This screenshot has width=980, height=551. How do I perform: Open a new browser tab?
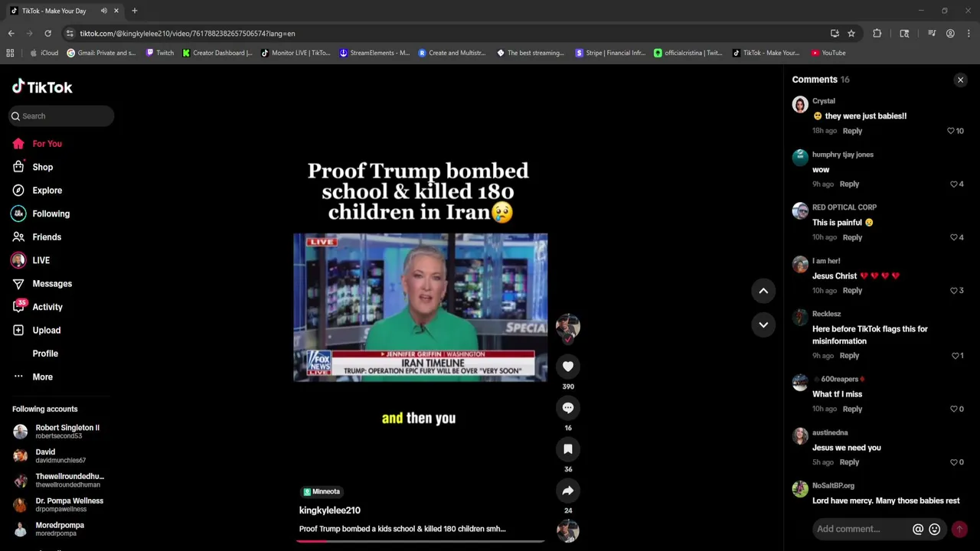coord(135,11)
